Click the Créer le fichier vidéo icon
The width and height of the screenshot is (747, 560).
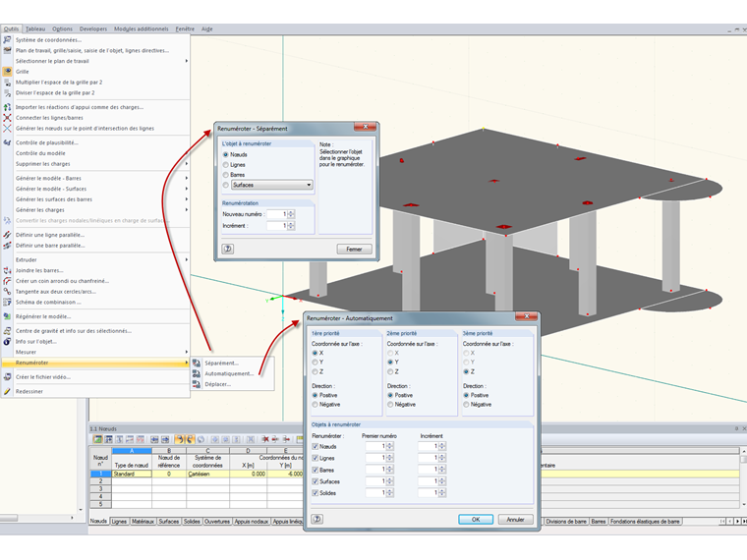7,376
